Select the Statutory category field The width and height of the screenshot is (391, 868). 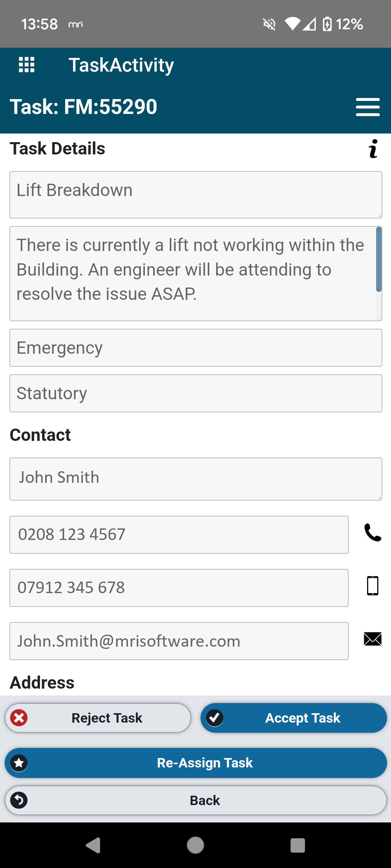tap(195, 393)
